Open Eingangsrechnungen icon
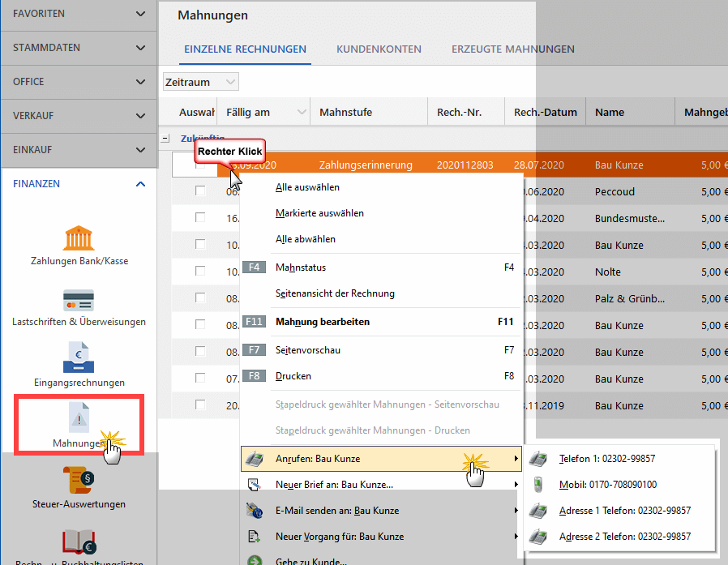 tap(79, 357)
